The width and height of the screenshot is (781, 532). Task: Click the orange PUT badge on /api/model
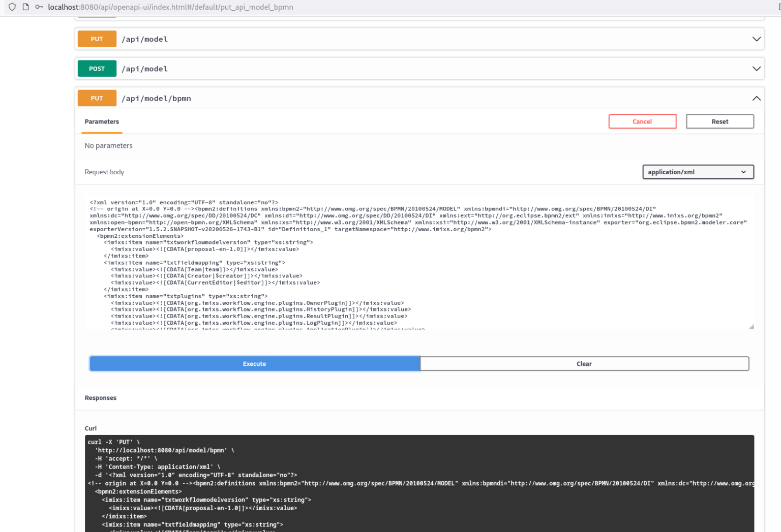97,39
